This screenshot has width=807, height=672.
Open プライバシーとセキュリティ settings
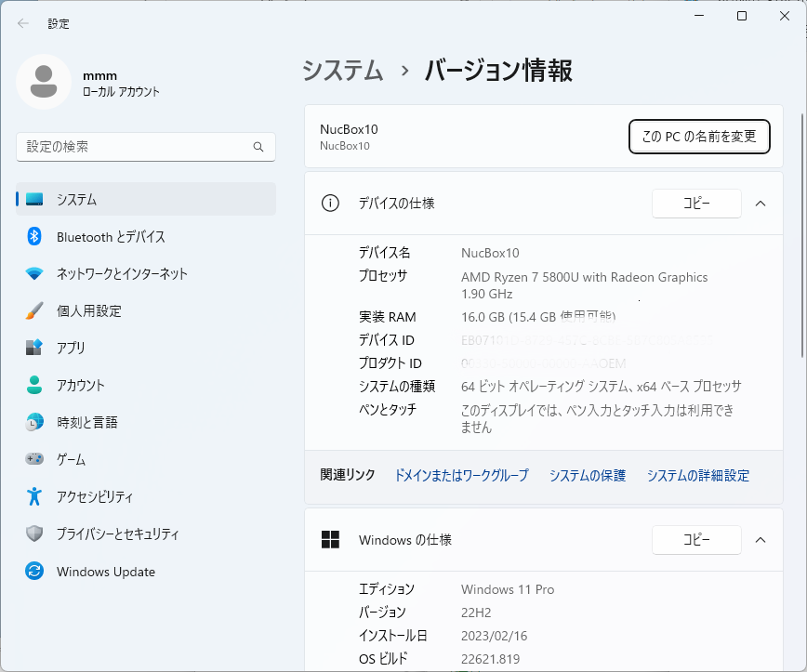(146, 534)
